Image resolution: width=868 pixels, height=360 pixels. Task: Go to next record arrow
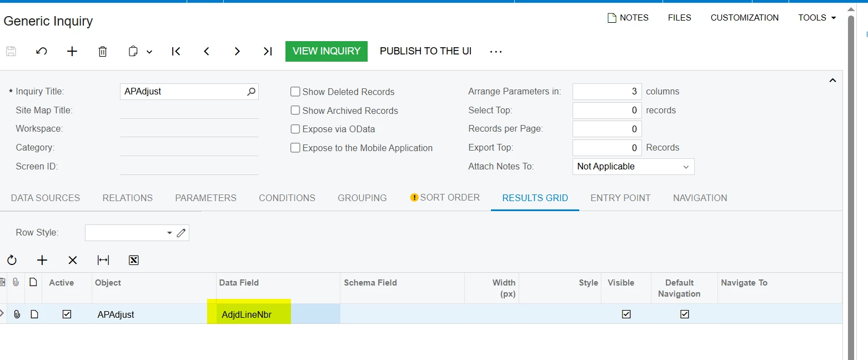pos(237,51)
